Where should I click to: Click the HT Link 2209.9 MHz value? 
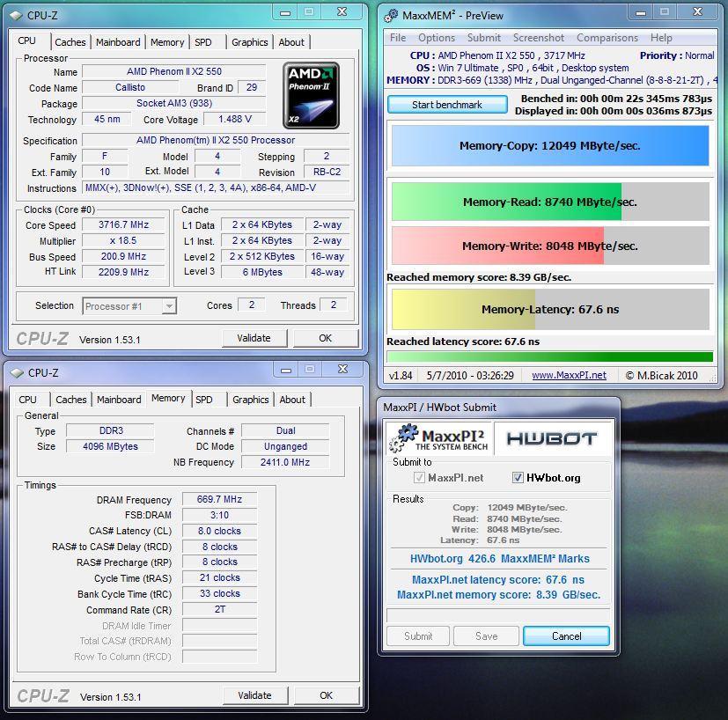[123, 272]
